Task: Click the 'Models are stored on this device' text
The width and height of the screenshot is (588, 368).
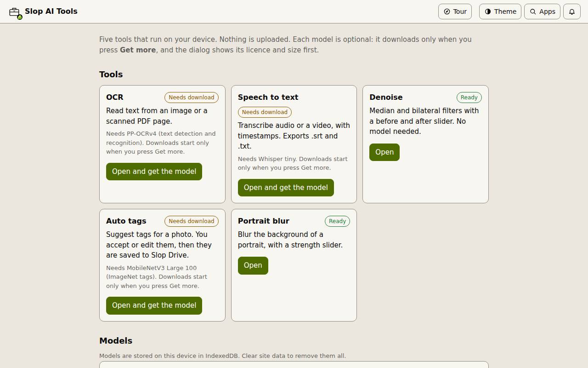Action: (222, 356)
